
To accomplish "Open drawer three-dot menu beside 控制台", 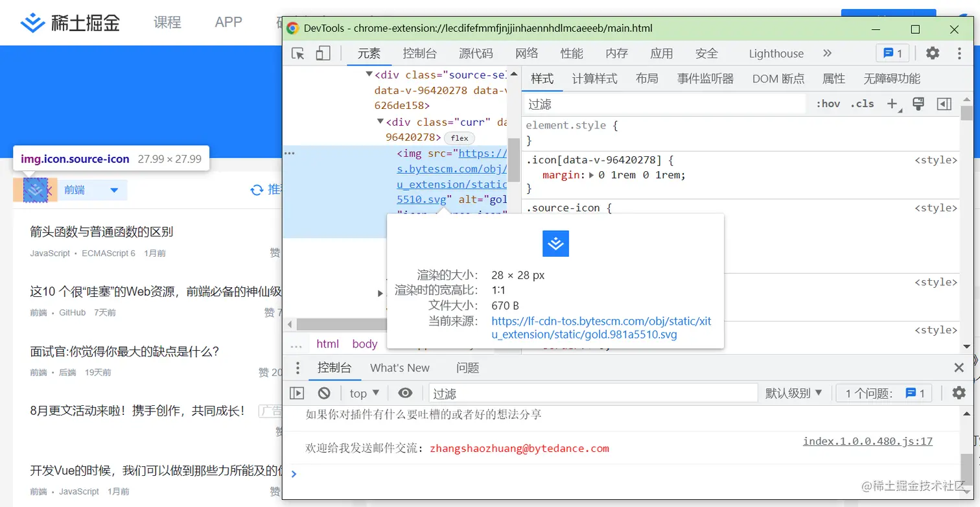I will [x=297, y=368].
